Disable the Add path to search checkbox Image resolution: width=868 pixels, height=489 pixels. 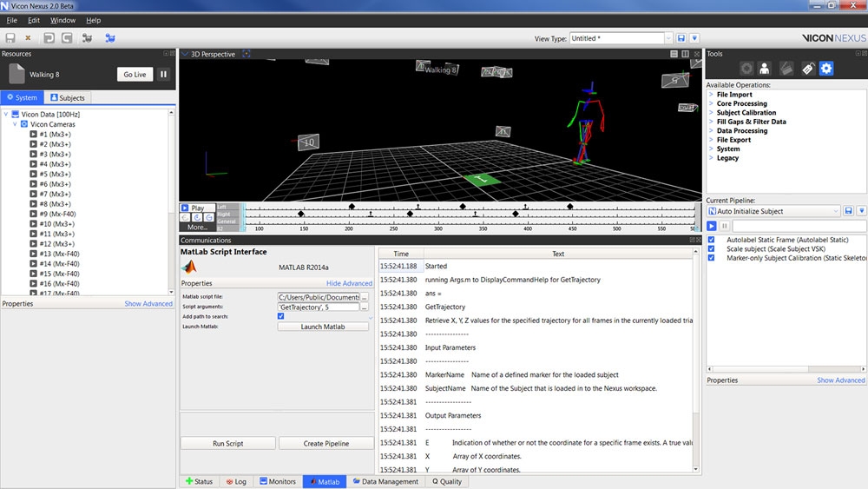(280, 317)
